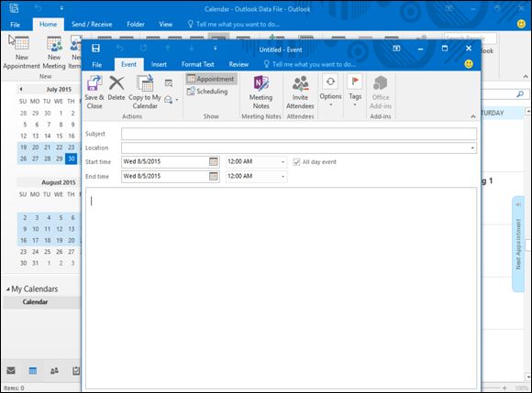The height and width of the screenshot is (393, 532).
Task: Click the Delete X icon in Event ribbon
Action: [116, 83]
